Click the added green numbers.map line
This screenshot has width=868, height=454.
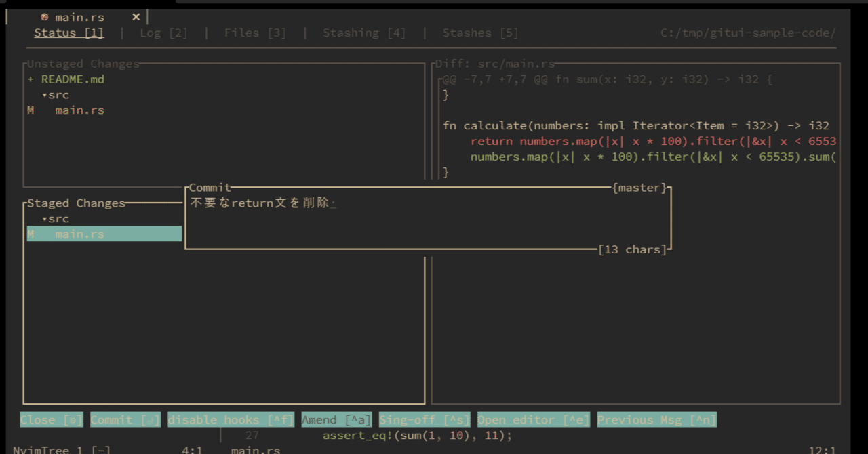point(653,157)
